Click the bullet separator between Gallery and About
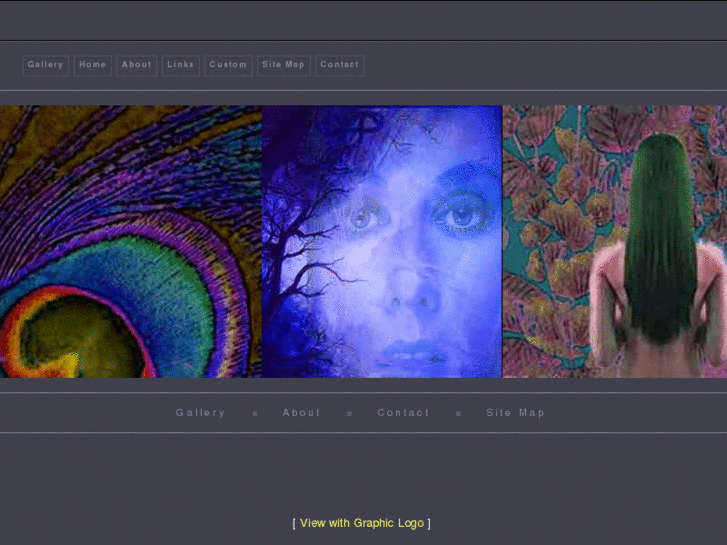The image size is (727, 545). pyautogui.click(x=255, y=413)
